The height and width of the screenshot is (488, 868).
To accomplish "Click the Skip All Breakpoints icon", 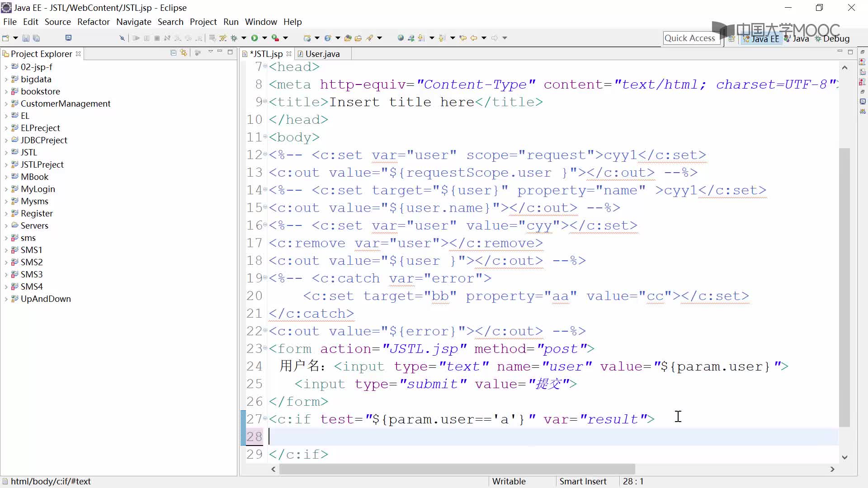I will click(x=122, y=38).
